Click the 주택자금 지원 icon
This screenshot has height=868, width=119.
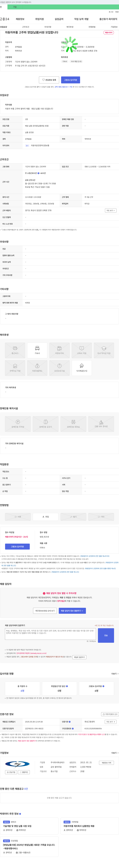pos(15,368)
